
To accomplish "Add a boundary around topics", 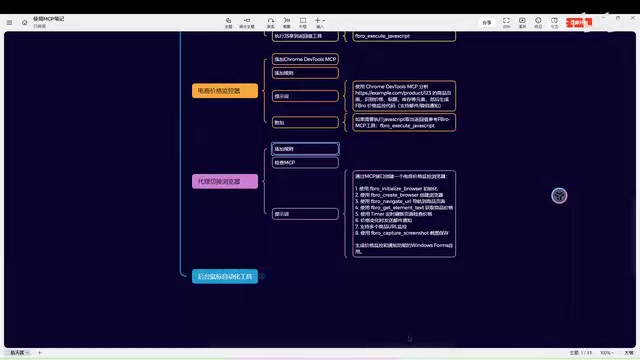I will click(x=302, y=22).
